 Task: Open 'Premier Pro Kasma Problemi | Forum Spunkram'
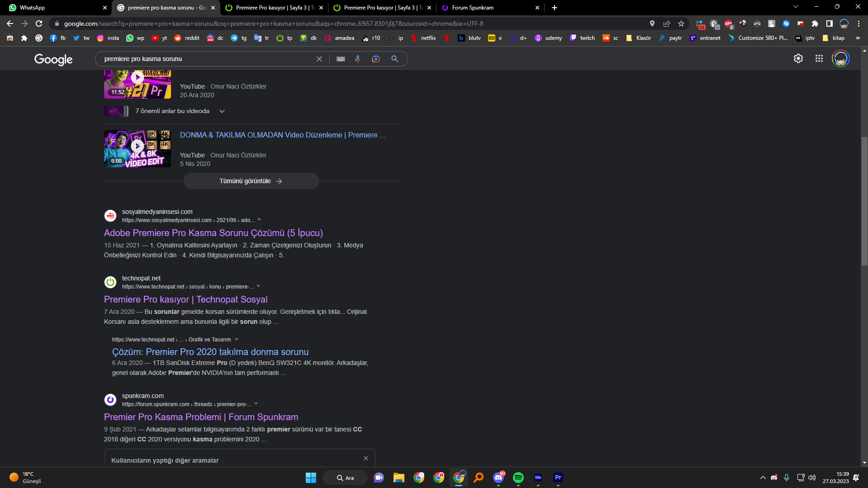coord(201,417)
